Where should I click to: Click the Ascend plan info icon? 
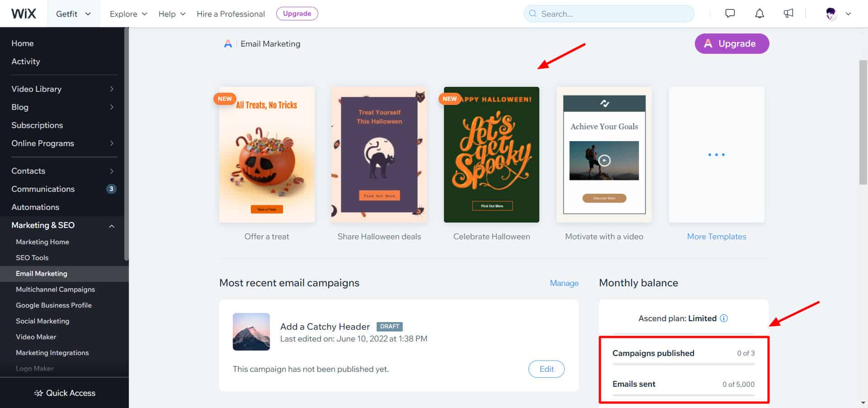pos(724,318)
